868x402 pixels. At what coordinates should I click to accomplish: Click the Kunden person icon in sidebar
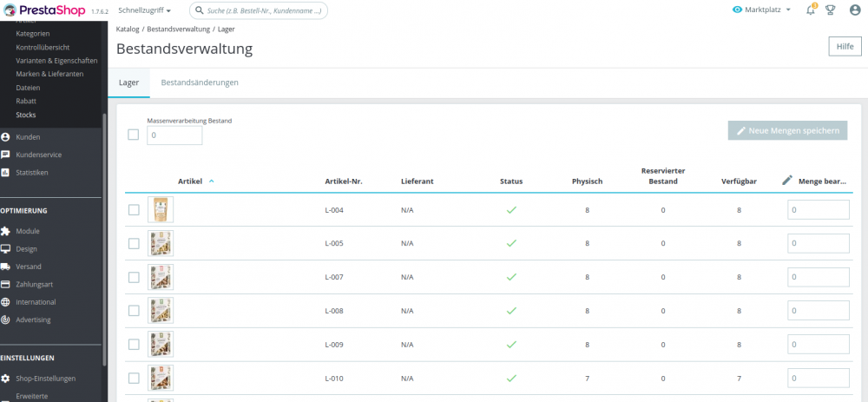[6, 137]
